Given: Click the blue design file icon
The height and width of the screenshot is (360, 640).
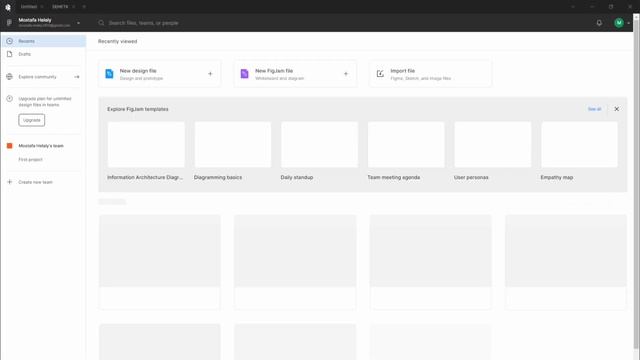Looking at the screenshot, I should coord(109,74).
